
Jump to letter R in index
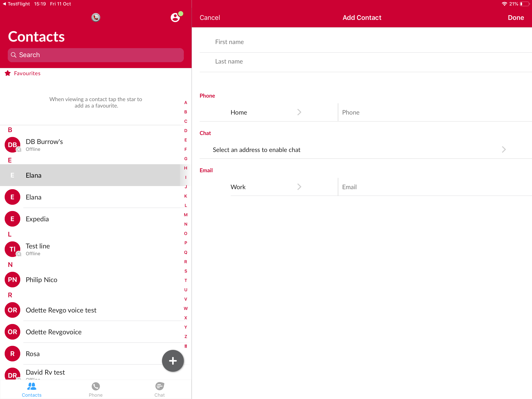click(186, 262)
